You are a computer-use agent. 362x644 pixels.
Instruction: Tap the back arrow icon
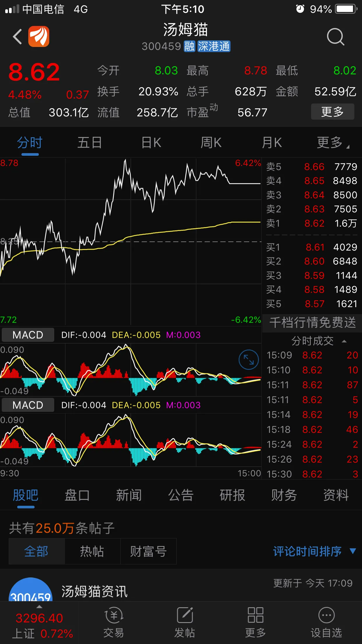pos(17,37)
